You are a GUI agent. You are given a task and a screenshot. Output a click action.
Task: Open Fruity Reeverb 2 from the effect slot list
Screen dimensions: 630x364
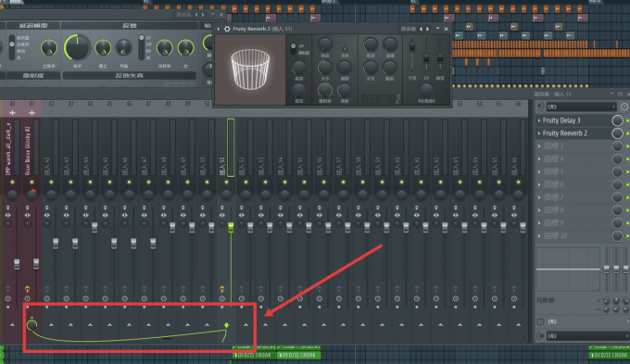pyautogui.click(x=565, y=133)
